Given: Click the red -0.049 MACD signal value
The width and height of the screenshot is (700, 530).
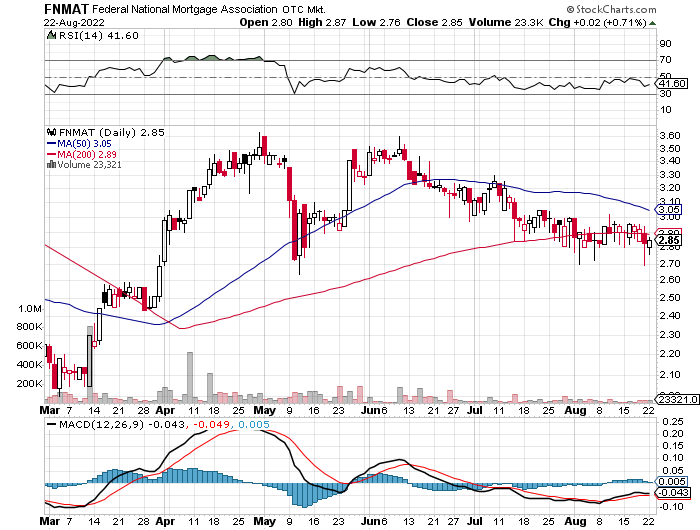Looking at the screenshot, I should [x=212, y=425].
